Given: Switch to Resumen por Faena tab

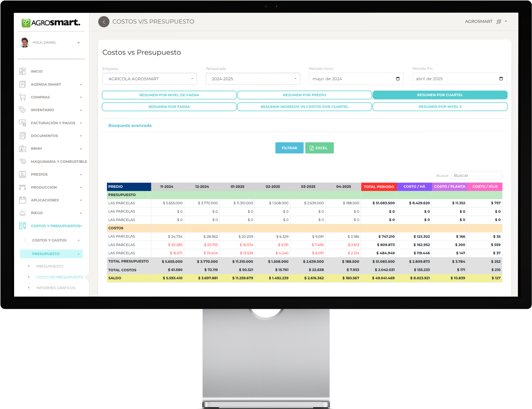Looking at the screenshot, I should [x=169, y=107].
